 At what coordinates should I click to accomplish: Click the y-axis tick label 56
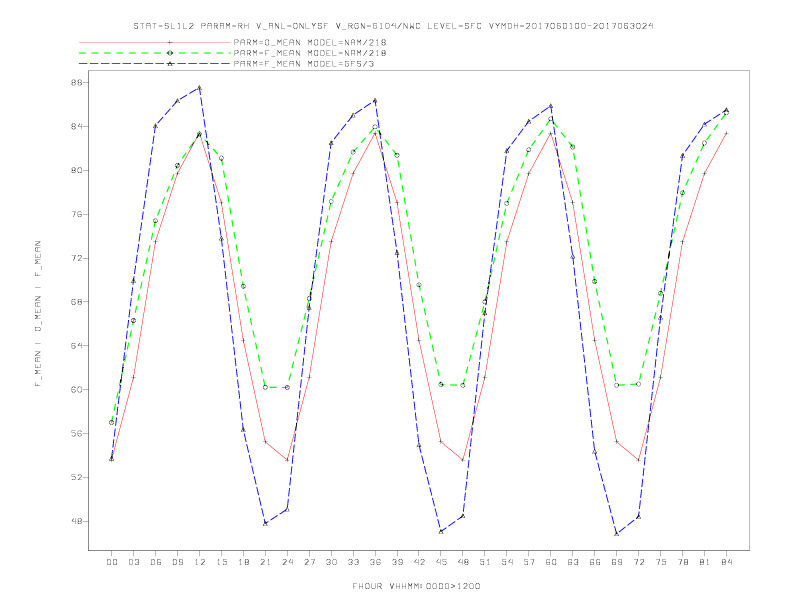tap(77, 433)
